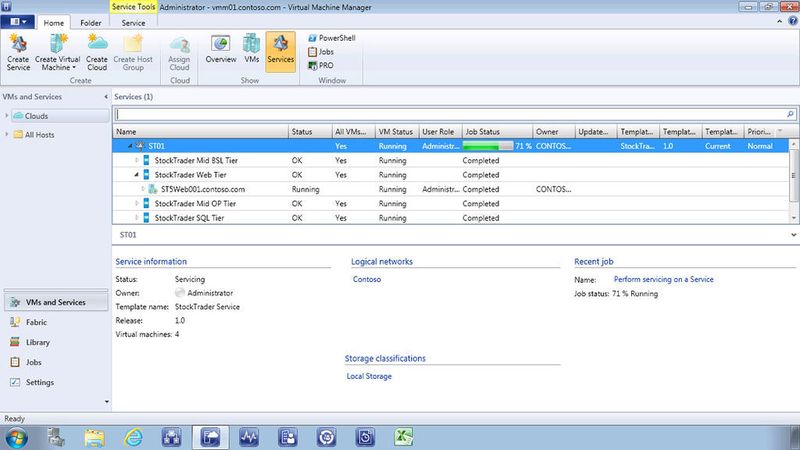
Task: Expand the All Hosts tree node
Action: tap(7, 134)
